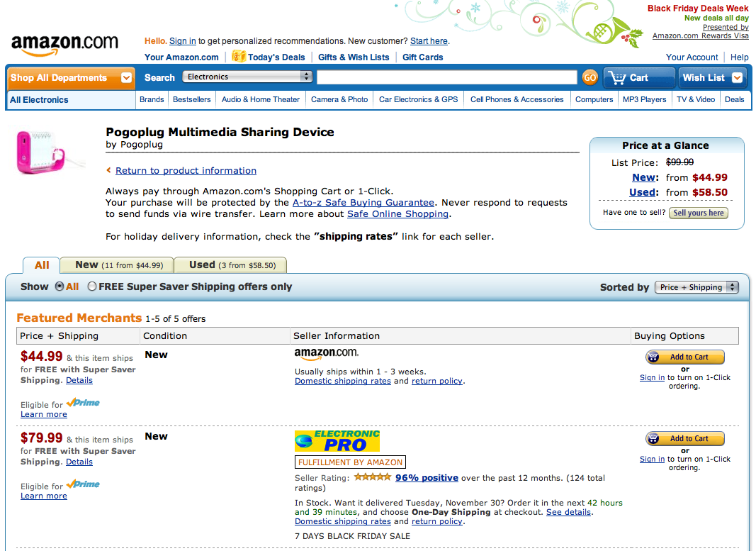
Task: Click Add to Cart for $44.99 offer
Action: point(684,357)
